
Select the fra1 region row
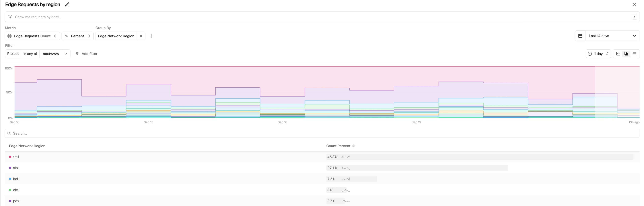pos(16,157)
